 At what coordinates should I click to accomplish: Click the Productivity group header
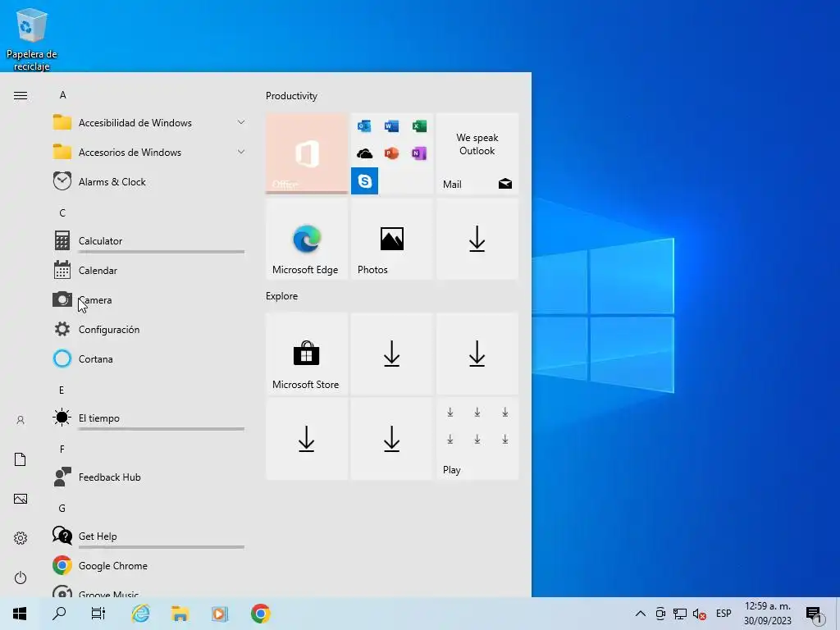click(291, 96)
